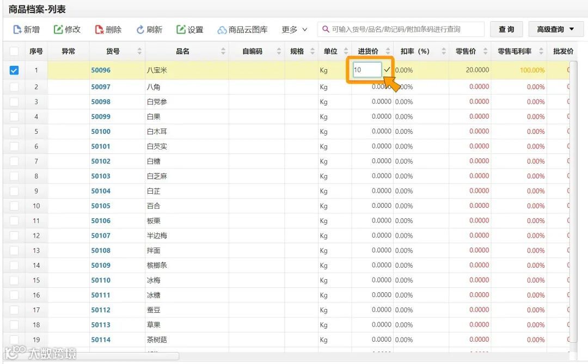Open product code 50096 link

click(101, 70)
